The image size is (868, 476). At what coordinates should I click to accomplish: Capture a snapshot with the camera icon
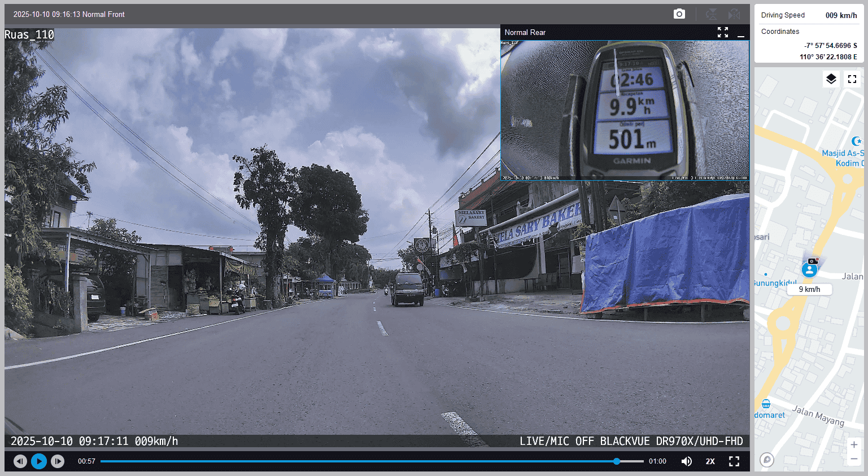point(679,14)
